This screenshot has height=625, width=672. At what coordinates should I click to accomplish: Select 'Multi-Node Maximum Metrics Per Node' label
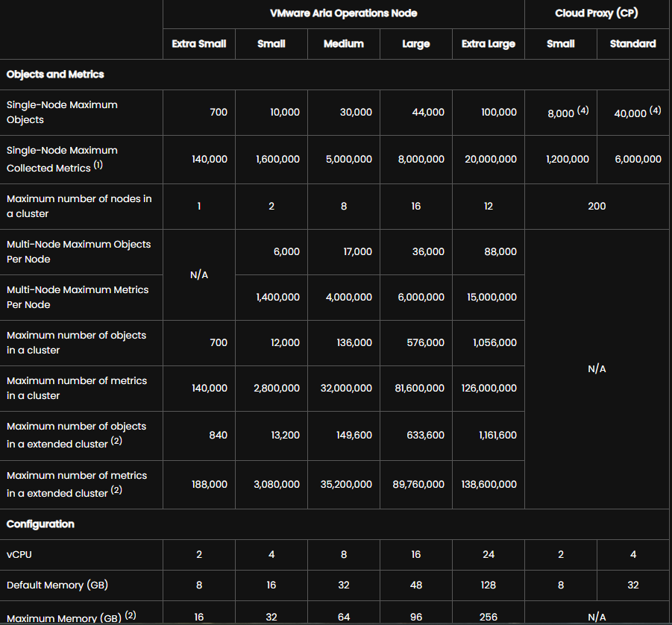click(x=78, y=297)
